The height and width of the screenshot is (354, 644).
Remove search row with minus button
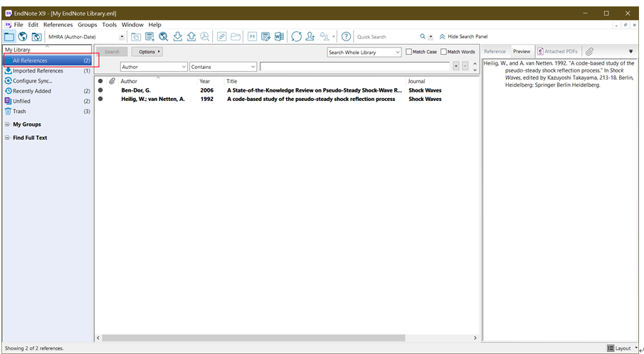[x=465, y=66]
